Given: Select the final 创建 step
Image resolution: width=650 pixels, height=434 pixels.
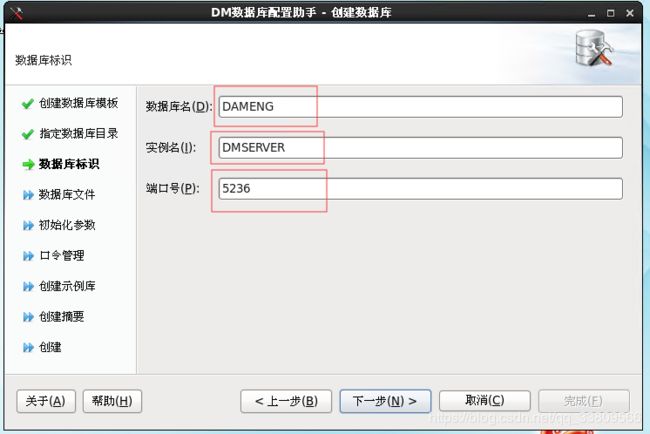Looking at the screenshot, I should click(x=50, y=347).
